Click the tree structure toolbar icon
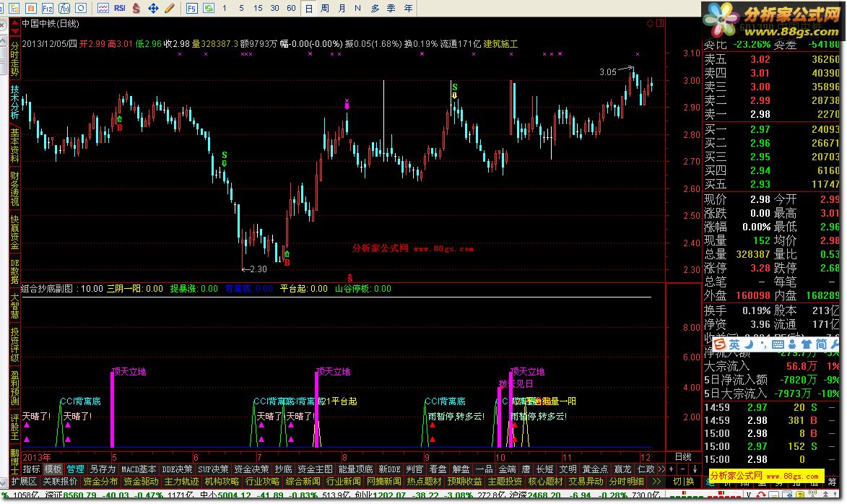The image size is (847, 504). 14,8
